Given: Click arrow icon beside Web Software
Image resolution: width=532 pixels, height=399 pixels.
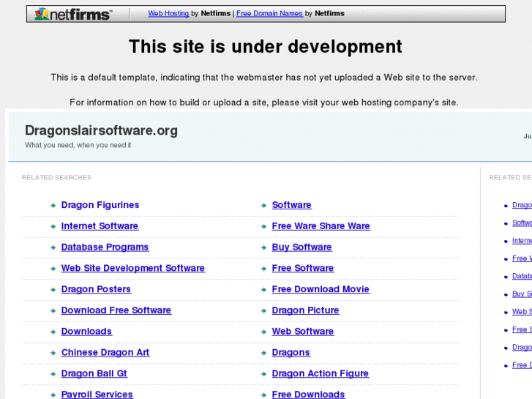Looking at the screenshot, I should coord(263,332).
